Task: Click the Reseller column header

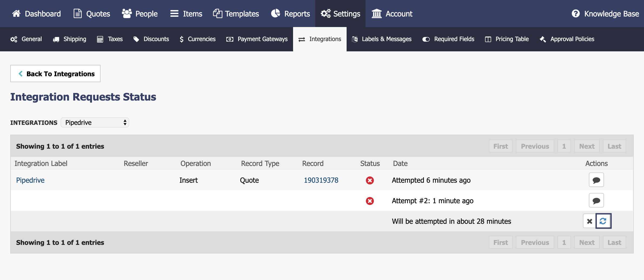Action: tap(136, 164)
